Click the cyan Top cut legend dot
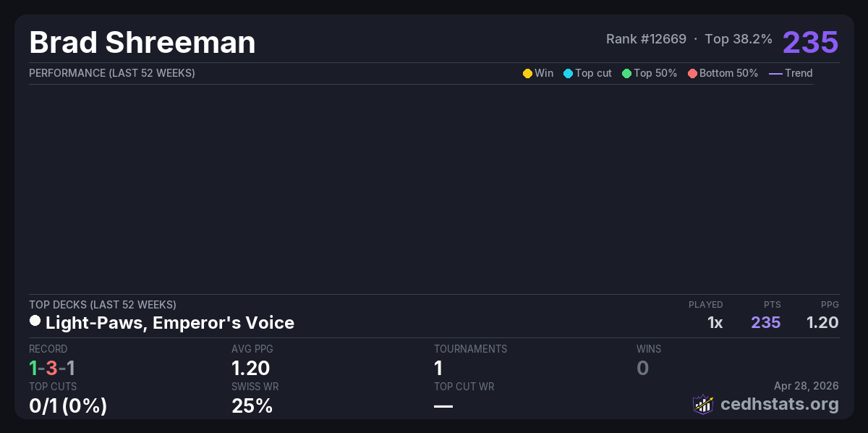This screenshot has width=868, height=433. [x=568, y=73]
